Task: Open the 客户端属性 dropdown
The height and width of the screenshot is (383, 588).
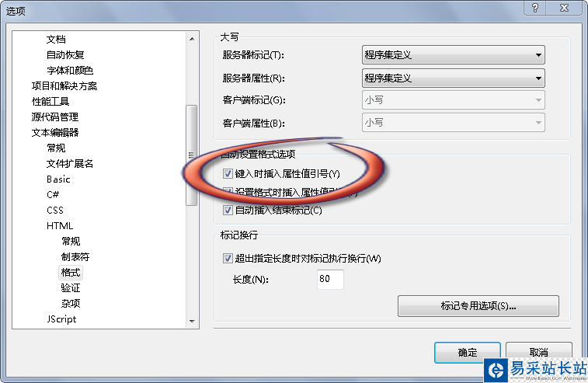Action: (x=454, y=123)
